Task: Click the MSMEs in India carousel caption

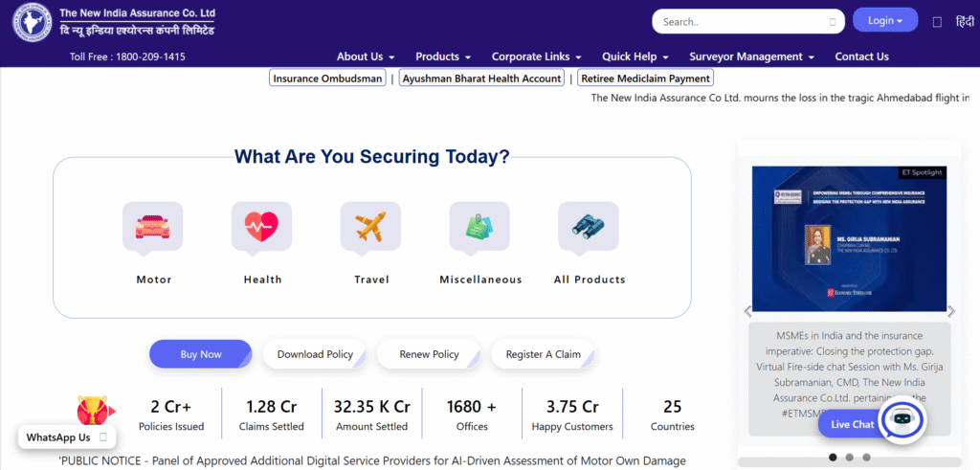Action: [x=850, y=373]
